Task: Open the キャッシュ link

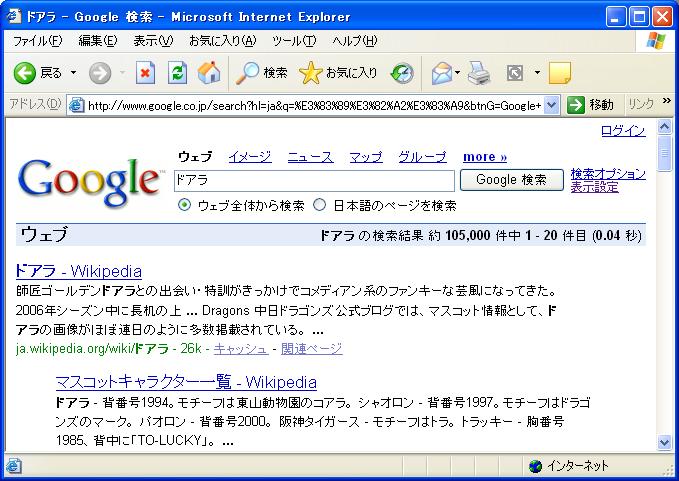Action: click(241, 349)
